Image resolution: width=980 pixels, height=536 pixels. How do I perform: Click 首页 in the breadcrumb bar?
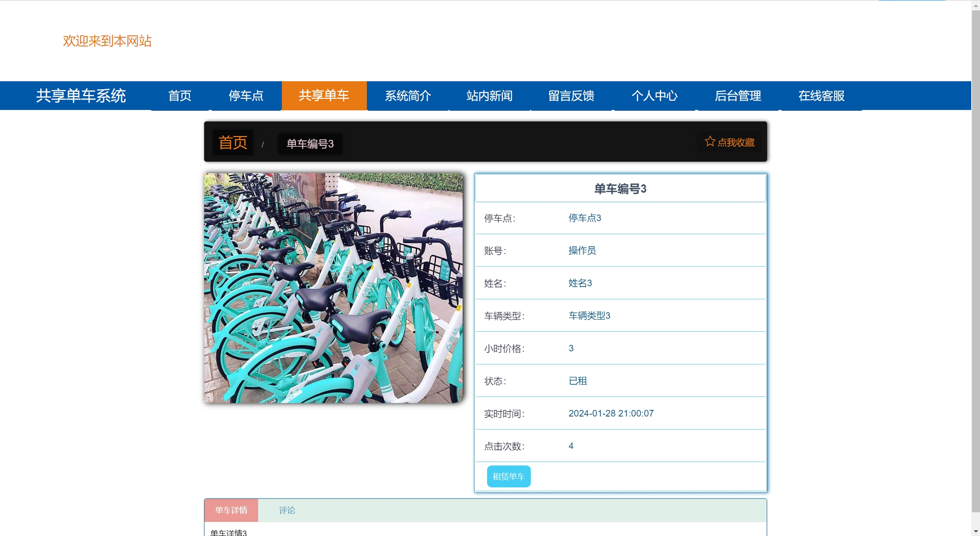tap(233, 143)
